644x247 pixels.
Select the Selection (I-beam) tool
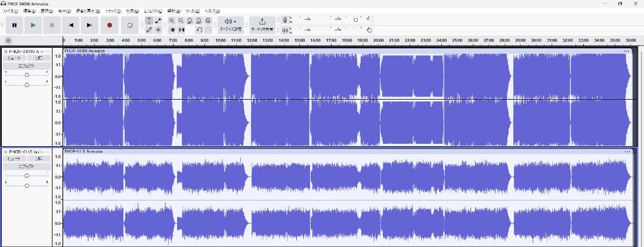(149, 20)
